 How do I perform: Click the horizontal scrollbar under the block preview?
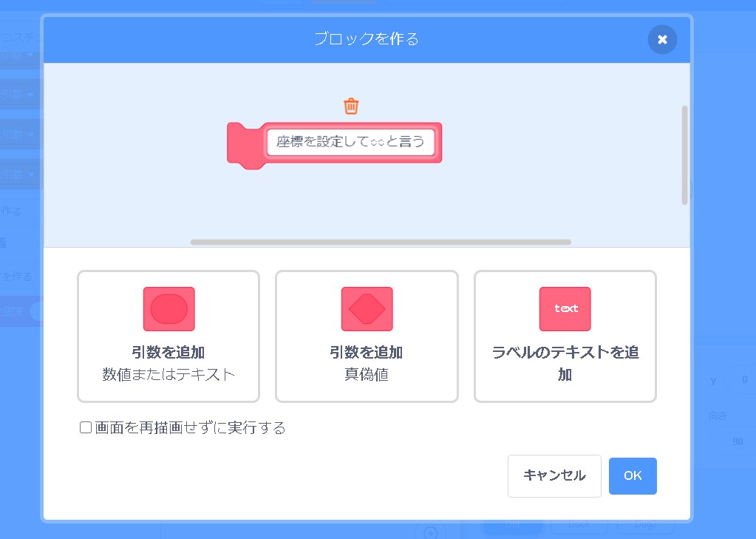[380, 242]
